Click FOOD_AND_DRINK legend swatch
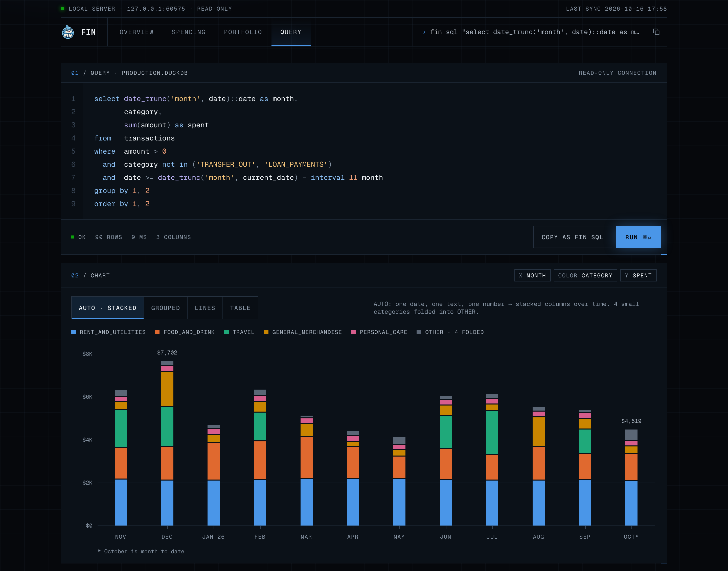Image resolution: width=728 pixels, height=571 pixels. [157, 332]
